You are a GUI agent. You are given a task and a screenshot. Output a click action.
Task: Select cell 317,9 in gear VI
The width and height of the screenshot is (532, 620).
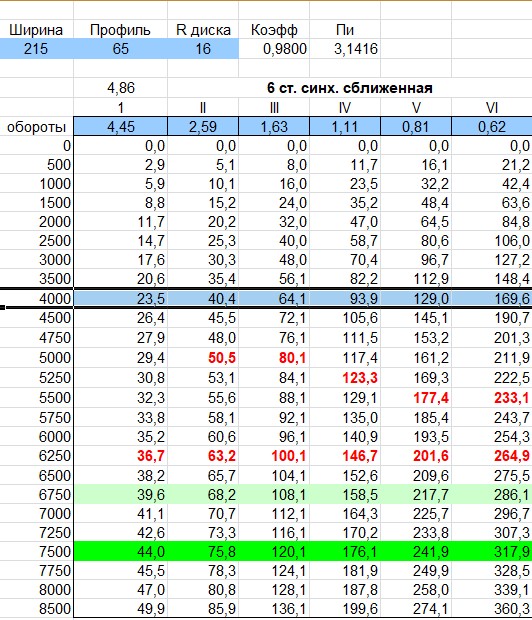point(492,551)
